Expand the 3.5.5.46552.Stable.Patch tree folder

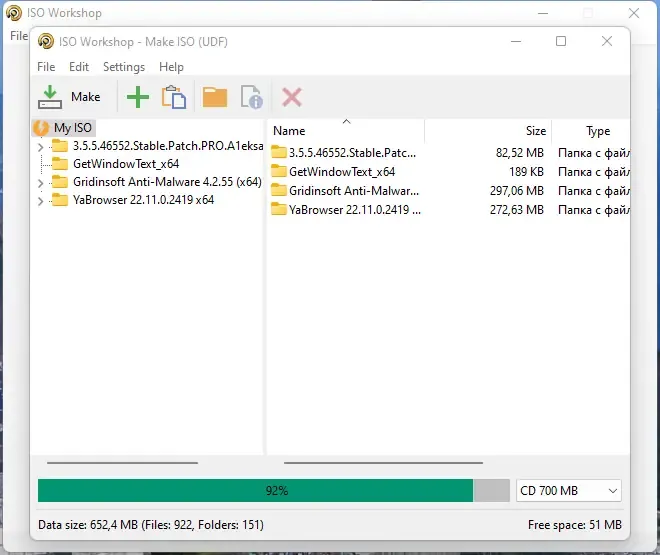tap(40, 147)
